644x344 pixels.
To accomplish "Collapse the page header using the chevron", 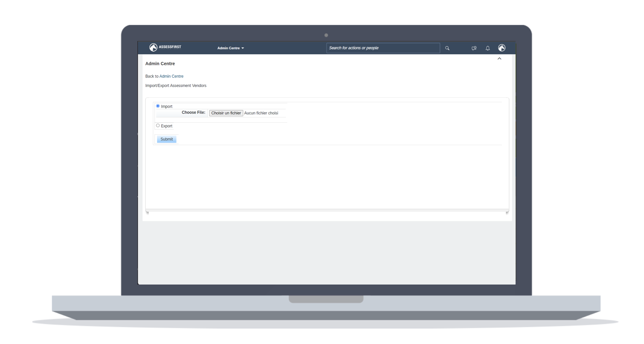I will click(499, 59).
